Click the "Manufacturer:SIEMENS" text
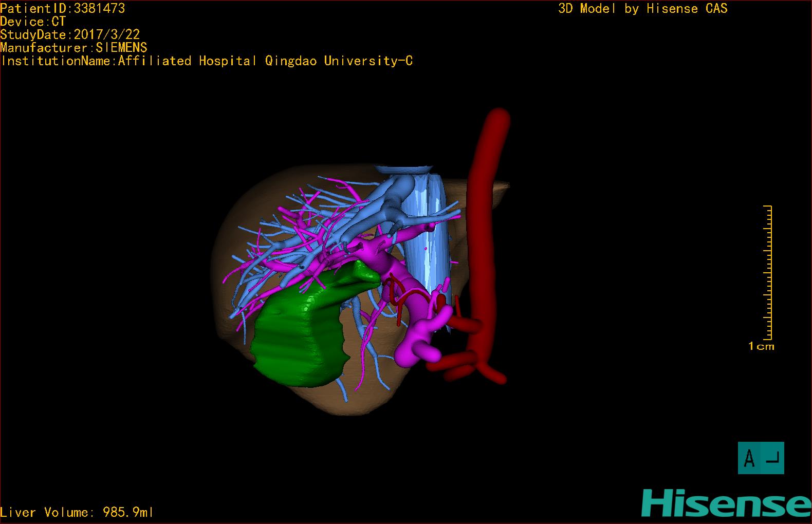Image resolution: width=812 pixels, height=524 pixels. (x=73, y=48)
